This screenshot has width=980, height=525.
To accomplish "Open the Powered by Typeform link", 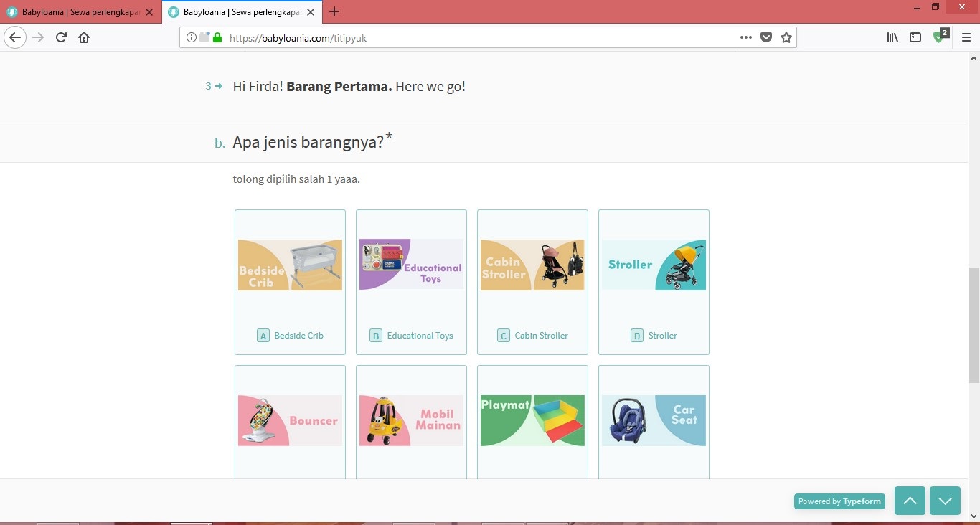I will point(839,501).
